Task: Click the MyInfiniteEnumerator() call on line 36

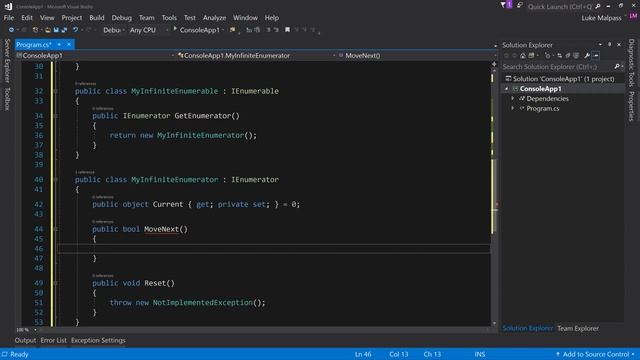Action: coord(207,136)
